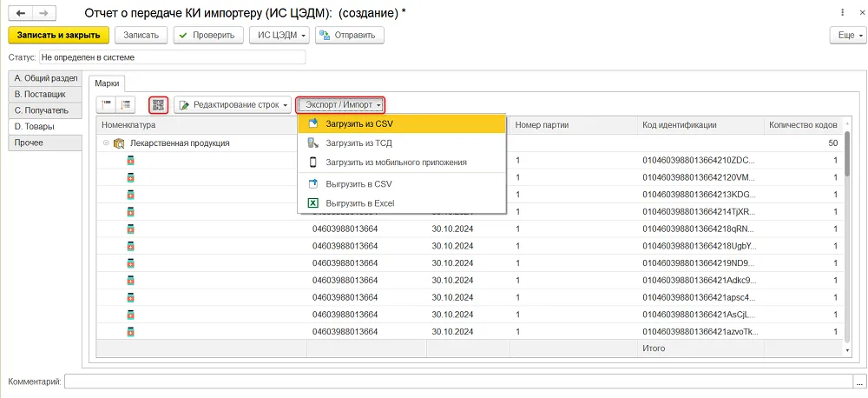Click the group total value 50

tap(832, 143)
